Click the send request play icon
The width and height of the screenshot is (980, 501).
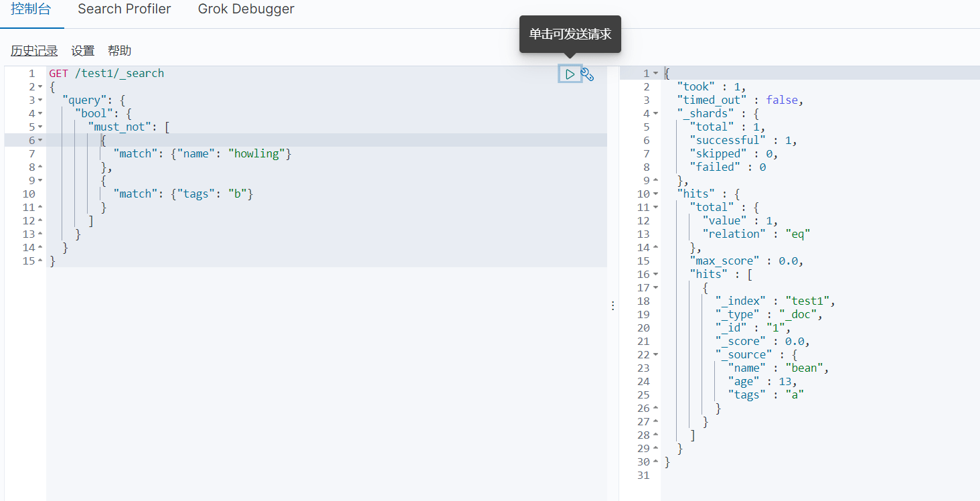(570, 74)
